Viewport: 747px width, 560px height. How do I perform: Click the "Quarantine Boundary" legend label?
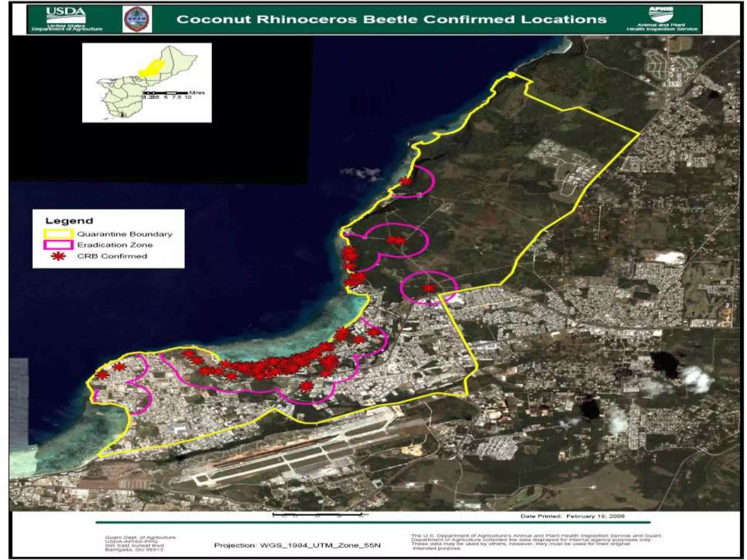tap(124, 234)
